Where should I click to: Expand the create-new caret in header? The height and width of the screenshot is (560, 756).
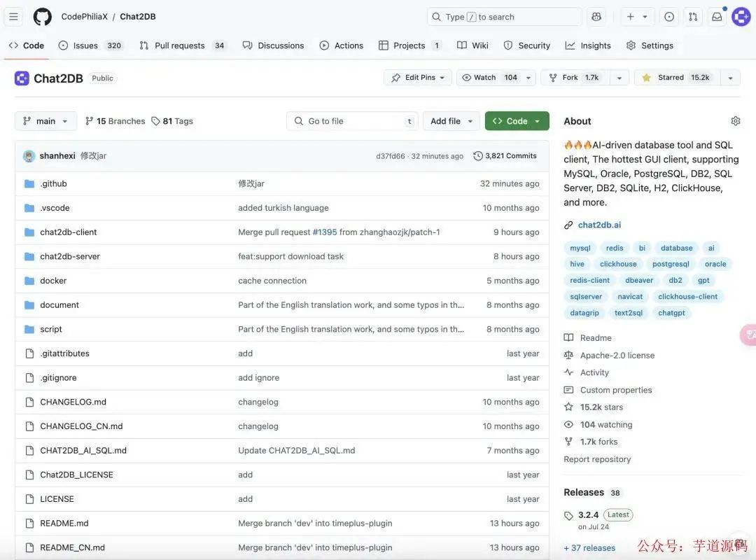pos(645,17)
